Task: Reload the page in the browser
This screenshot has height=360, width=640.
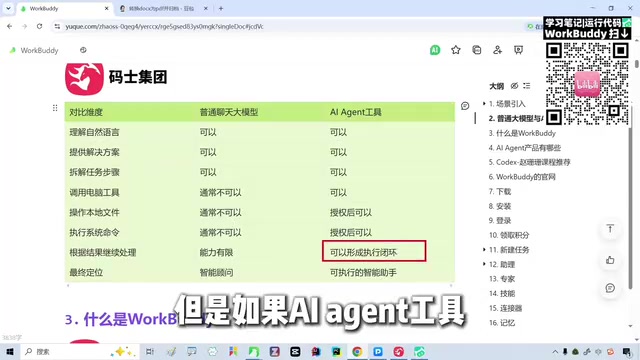Action: tap(39, 26)
